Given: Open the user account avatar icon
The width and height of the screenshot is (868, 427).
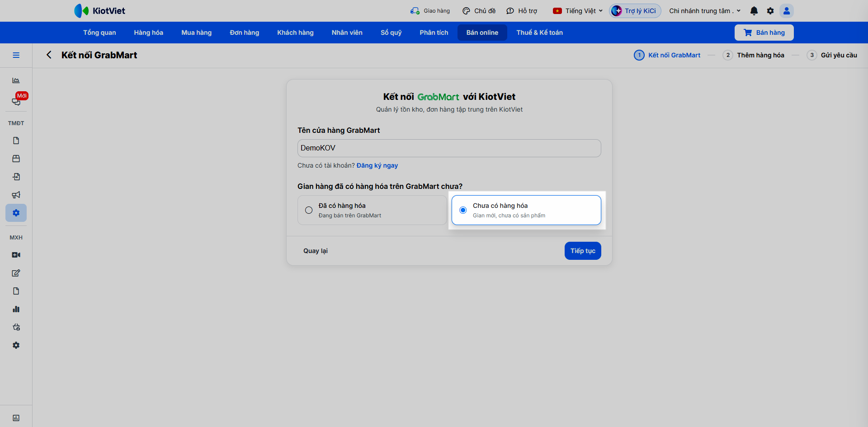Looking at the screenshot, I should point(787,11).
